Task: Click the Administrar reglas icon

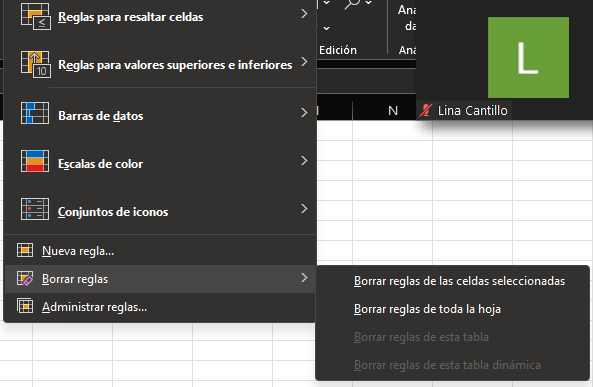Action: [25, 306]
